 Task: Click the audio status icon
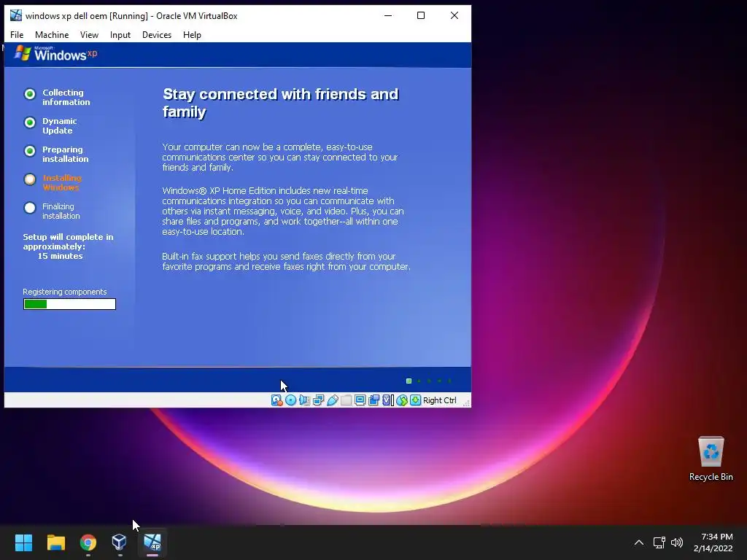[x=304, y=400]
